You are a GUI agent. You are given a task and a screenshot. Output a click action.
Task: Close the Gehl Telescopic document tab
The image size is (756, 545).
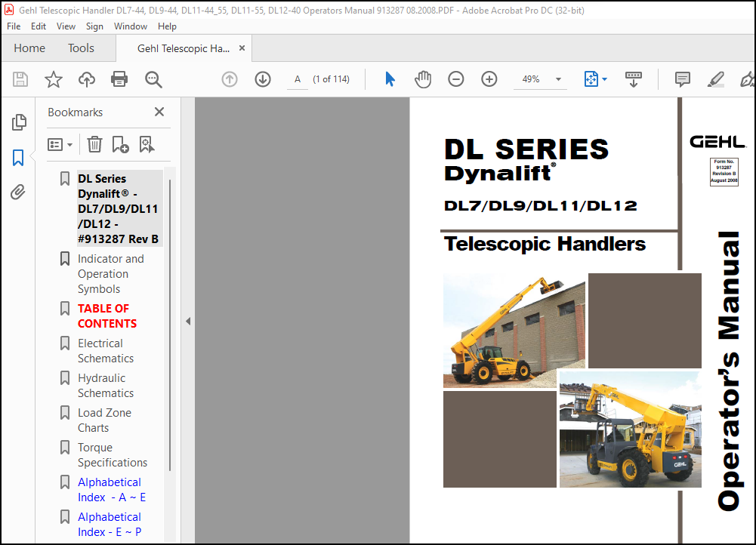[x=242, y=48]
